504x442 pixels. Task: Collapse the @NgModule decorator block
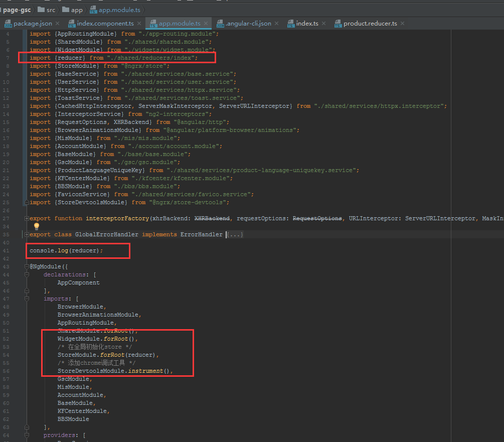pos(27,266)
